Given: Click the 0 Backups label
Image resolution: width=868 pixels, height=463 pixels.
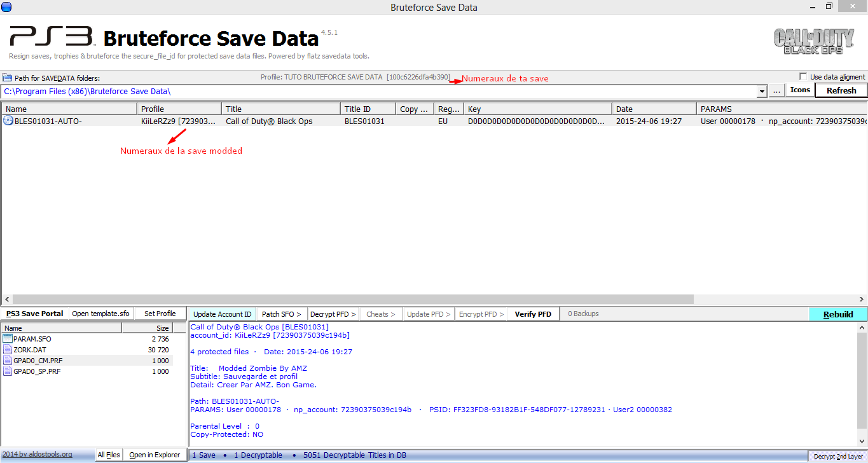Looking at the screenshot, I should 584,314.
